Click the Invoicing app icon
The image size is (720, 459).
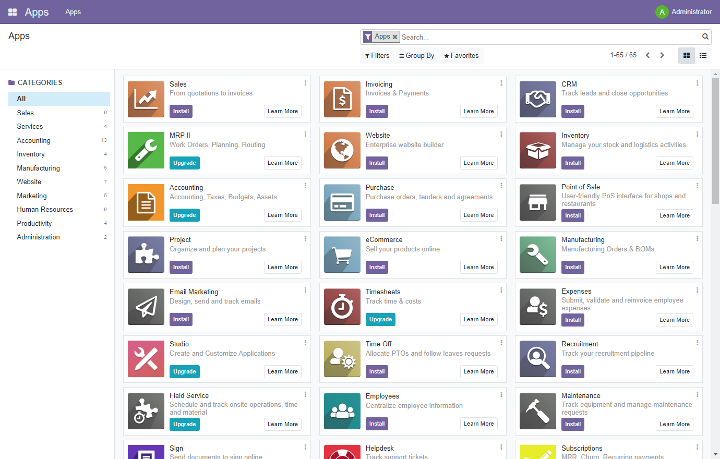point(342,99)
